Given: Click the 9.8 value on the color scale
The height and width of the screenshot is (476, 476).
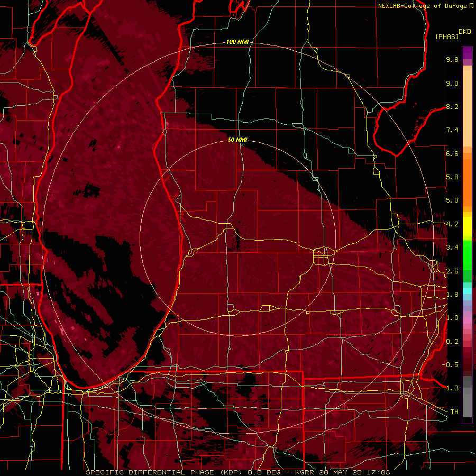Looking at the screenshot, I should point(452,59).
